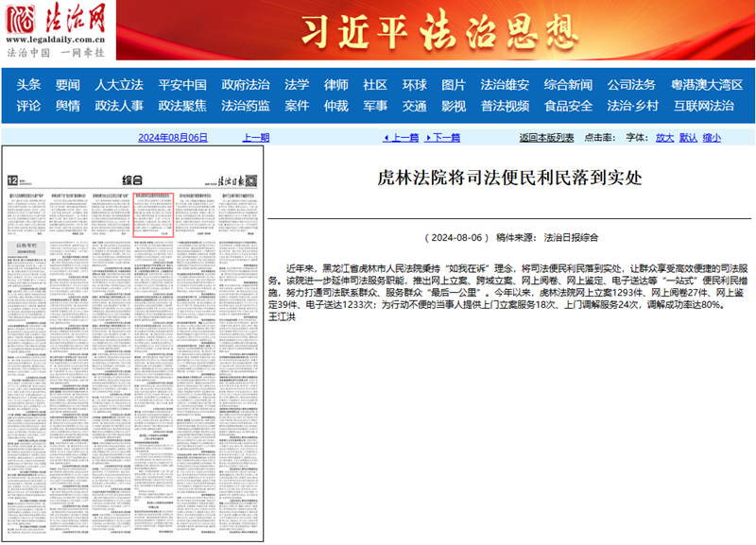This screenshot has width=756, height=545.
Task: Click the www.legaldaily.com.cn address text
Action: click(x=56, y=40)
